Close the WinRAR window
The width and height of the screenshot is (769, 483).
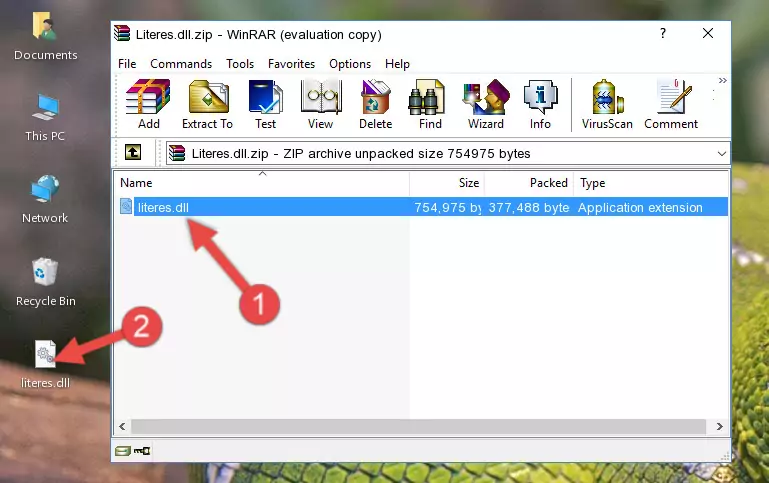708,33
